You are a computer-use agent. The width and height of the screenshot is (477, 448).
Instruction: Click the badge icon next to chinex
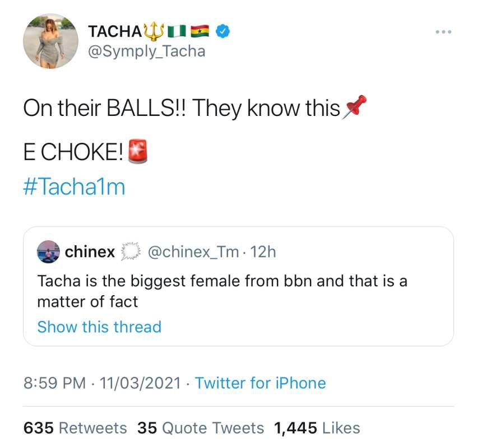pyautogui.click(x=130, y=252)
